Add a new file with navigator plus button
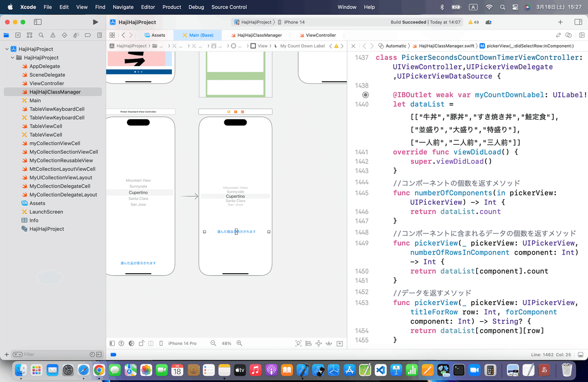This screenshot has width=588, height=382. point(6,354)
